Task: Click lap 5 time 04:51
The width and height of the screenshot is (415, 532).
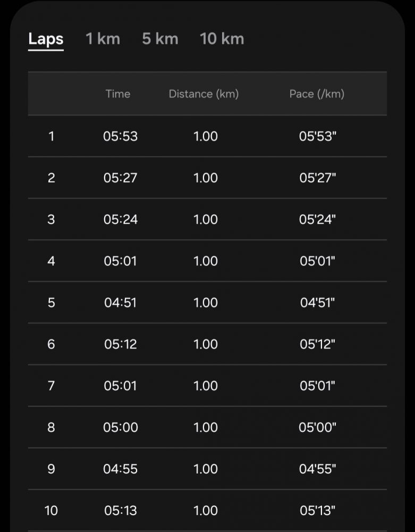Action: coord(120,302)
